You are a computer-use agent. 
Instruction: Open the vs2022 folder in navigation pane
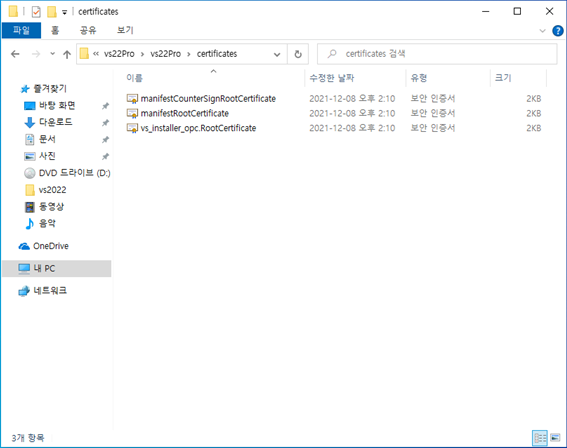pyautogui.click(x=52, y=190)
